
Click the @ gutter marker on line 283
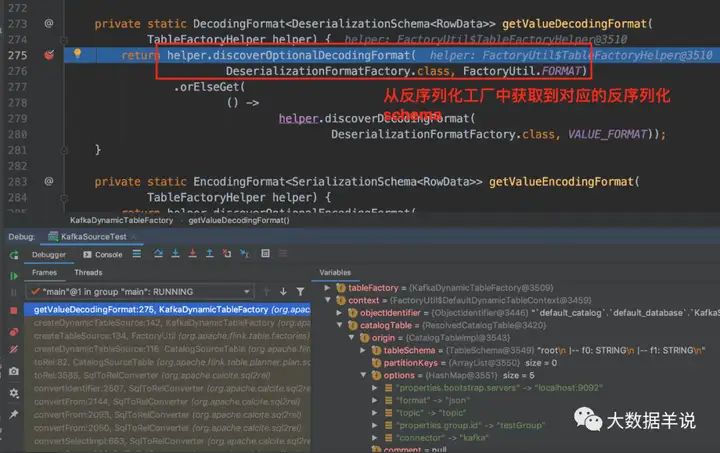tap(49, 181)
